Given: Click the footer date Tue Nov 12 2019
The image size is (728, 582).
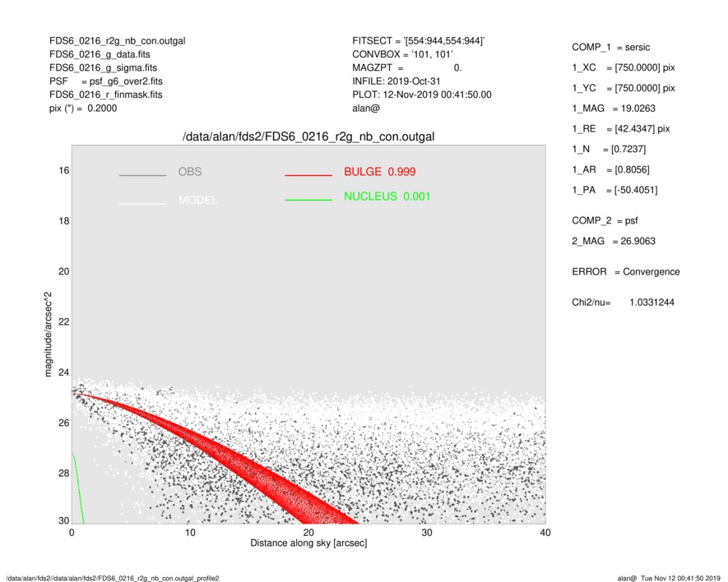Looking at the screenshot, I should tap(680, 578).
